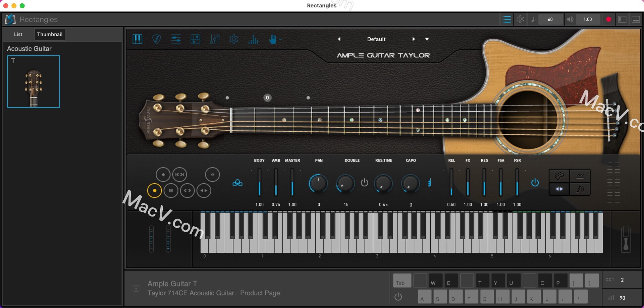Screen dimensions: 644x308
Task: Adjust the BODY slider
Action: pos(259,182)
